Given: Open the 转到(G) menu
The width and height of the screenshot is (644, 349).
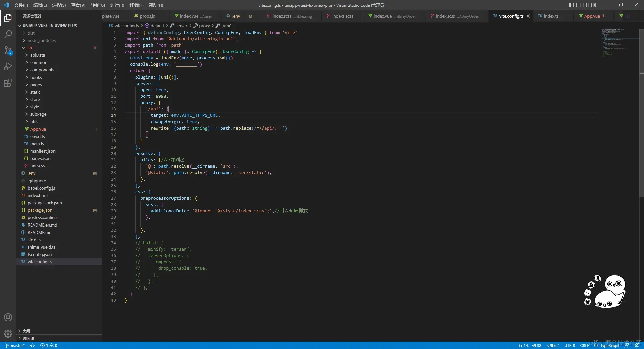Looking at the screenshot, I should coord(98,5).
